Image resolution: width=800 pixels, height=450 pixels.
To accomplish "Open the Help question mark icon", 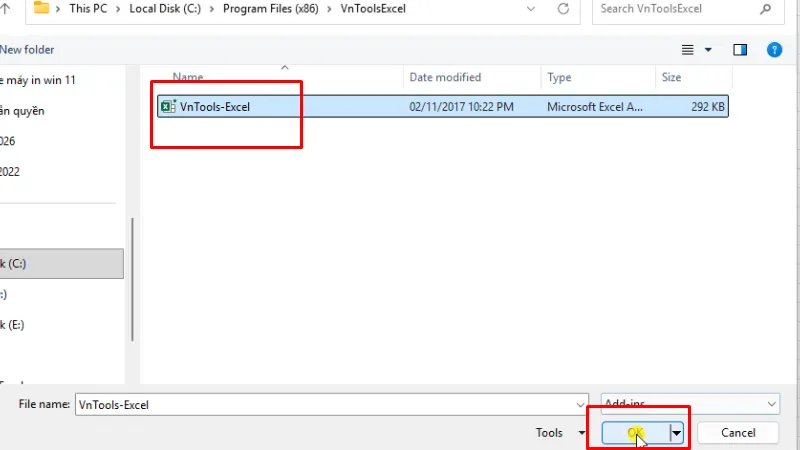I will coord(773,49).
